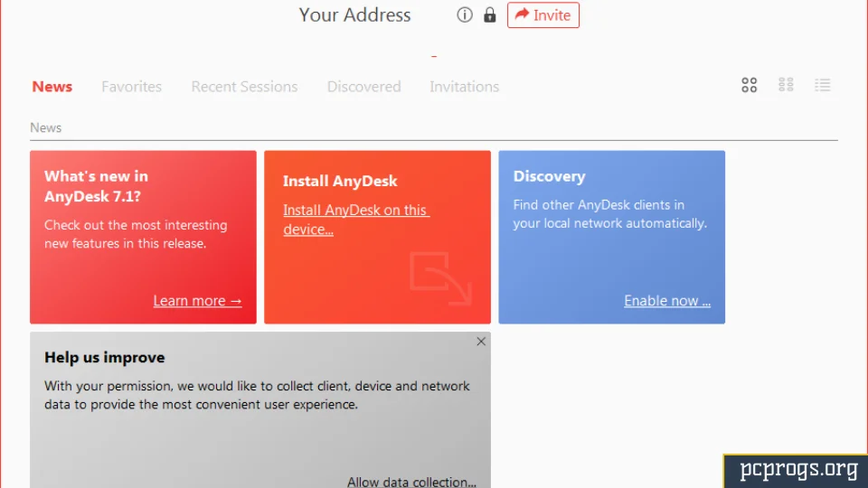Click the News section header label

(x=45, y=127)
